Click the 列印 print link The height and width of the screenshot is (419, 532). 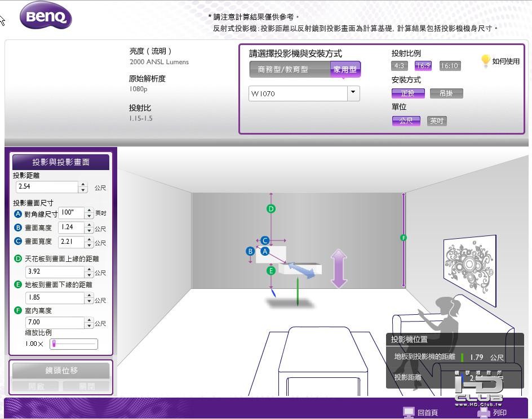point(499,413)
